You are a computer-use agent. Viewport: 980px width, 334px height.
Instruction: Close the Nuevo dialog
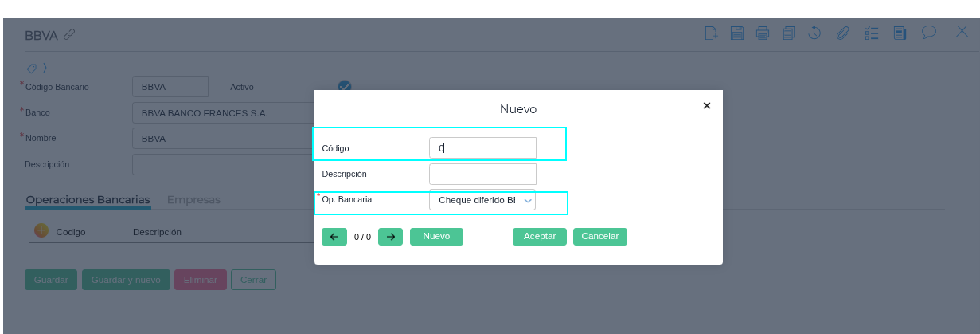point(706,105)
